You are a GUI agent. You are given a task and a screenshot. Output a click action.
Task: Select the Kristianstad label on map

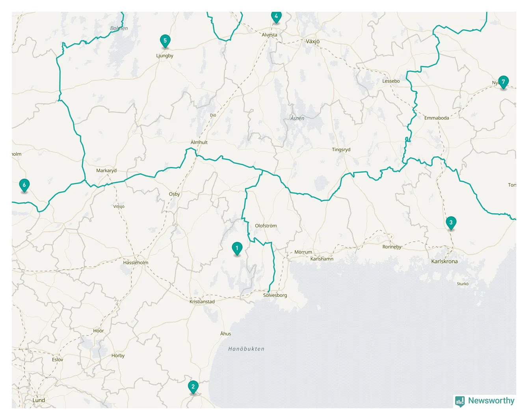point(202,302)
